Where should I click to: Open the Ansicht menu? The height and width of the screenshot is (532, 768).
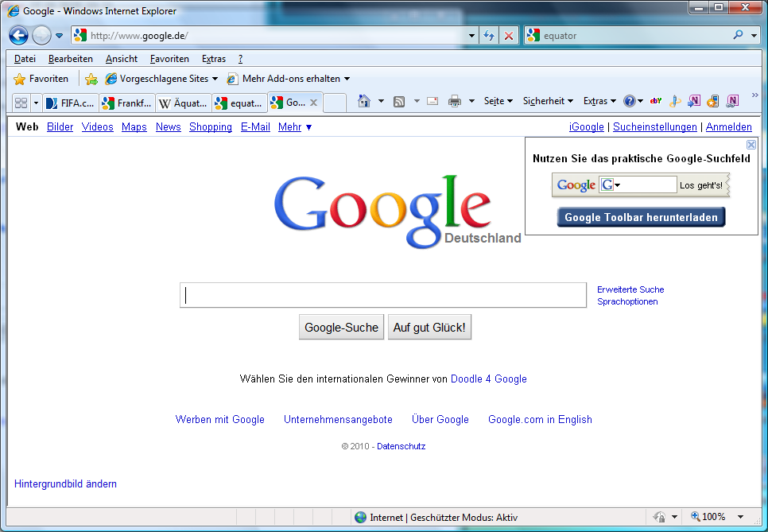coord(121,59)
